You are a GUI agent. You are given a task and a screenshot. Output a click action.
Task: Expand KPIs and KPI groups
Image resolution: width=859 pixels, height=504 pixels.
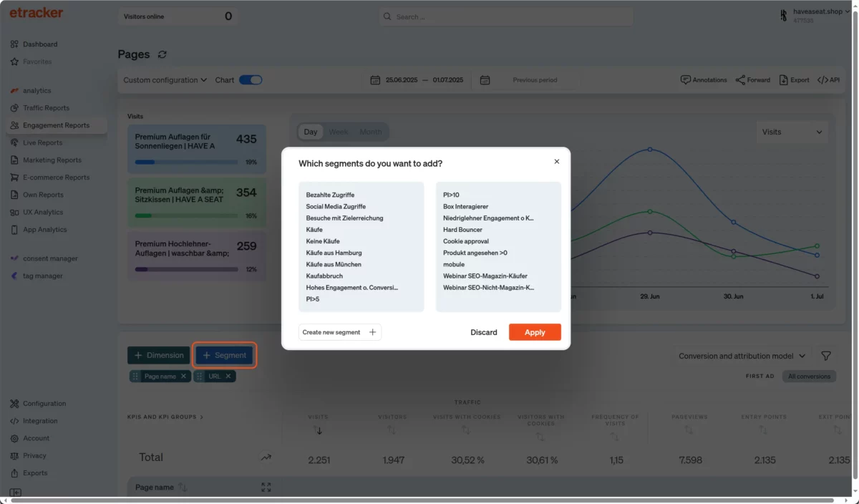pyautogui.click(x=165, y=417)
